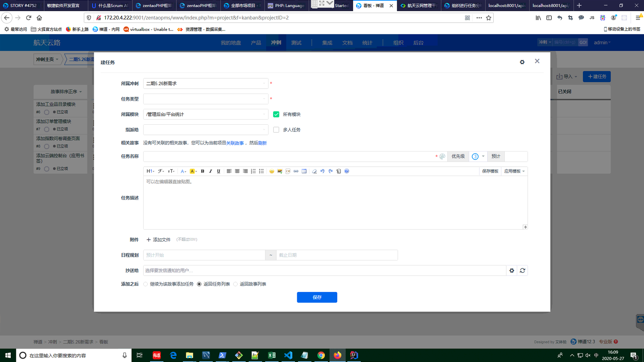Toggle bold in task description editor

pos(202,171)
